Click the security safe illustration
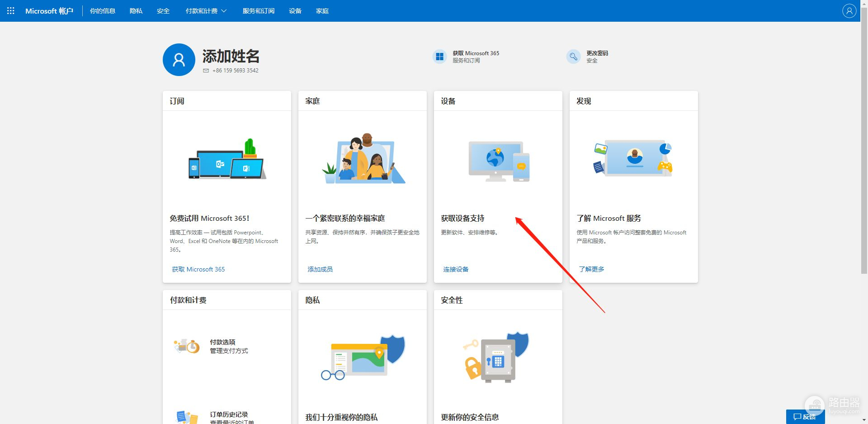Viewport: 868px width, 424px height. pyautogui.click(x=496, y=357)
